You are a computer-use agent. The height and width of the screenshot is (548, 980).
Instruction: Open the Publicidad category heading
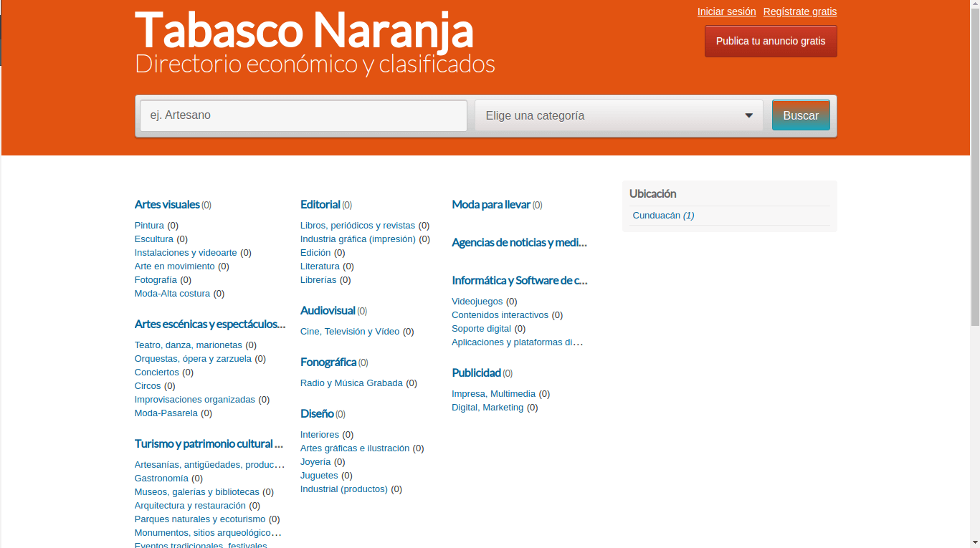pos(476,373)
